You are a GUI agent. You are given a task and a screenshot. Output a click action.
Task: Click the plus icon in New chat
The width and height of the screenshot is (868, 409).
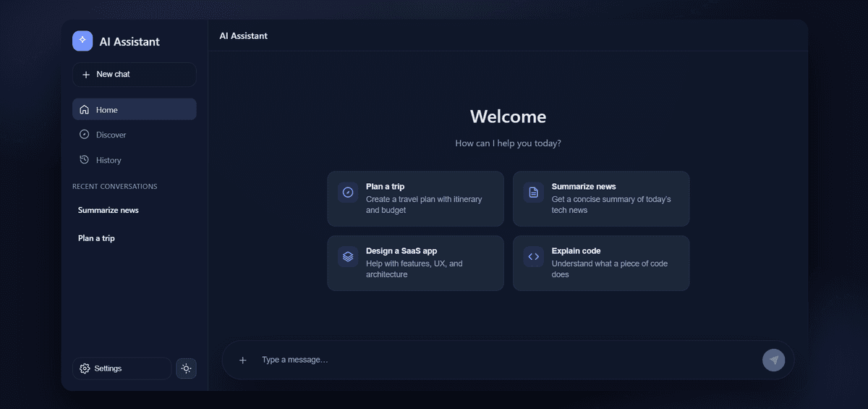[x=86, y=75]
